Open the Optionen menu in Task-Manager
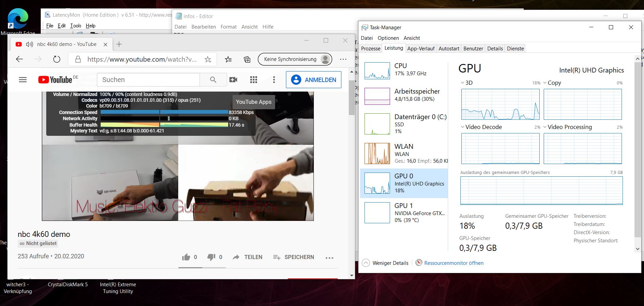 (388, 38)
